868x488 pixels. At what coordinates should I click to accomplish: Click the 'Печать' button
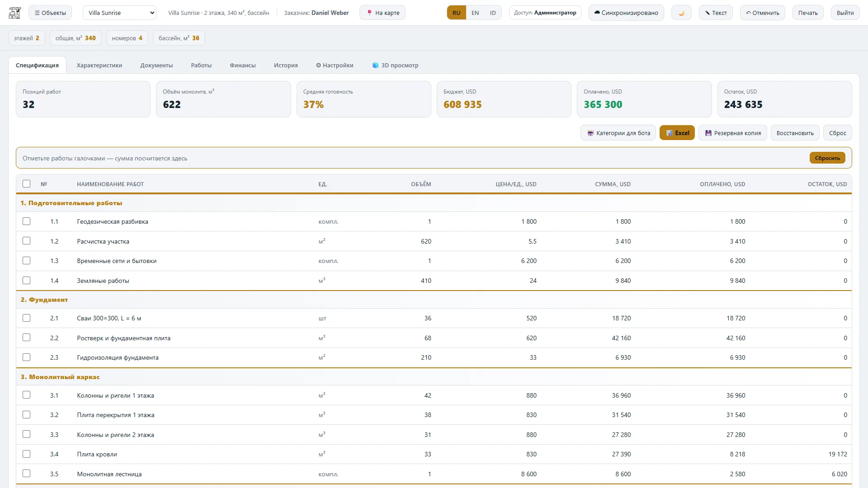click(x=808, y=13)
